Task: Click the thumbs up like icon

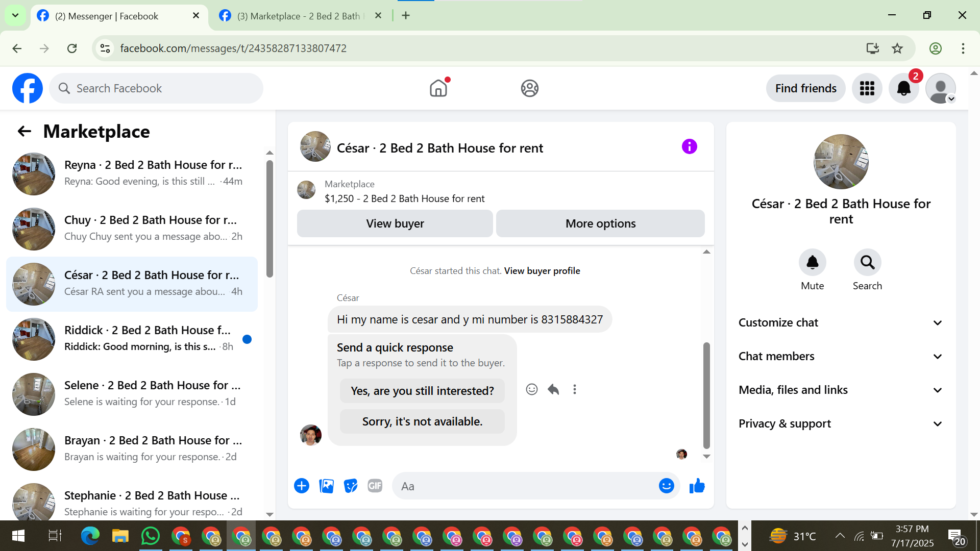Action: [697, 486]
